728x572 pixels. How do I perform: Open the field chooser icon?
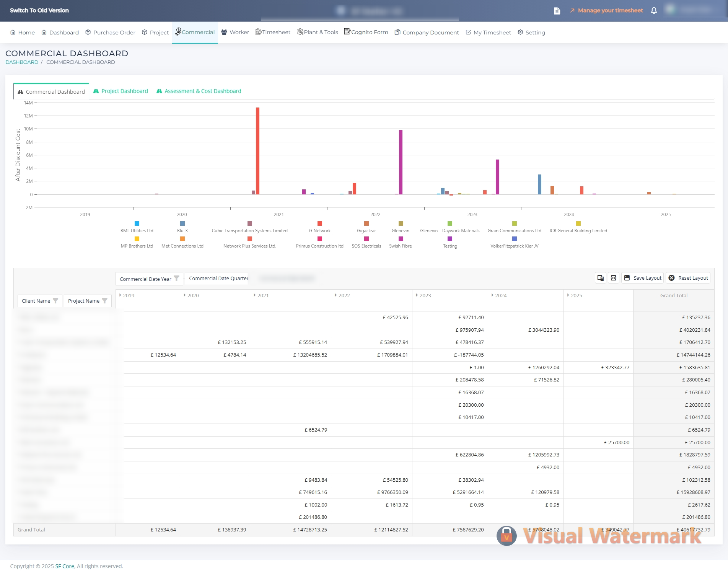click(x=600, y=278)
